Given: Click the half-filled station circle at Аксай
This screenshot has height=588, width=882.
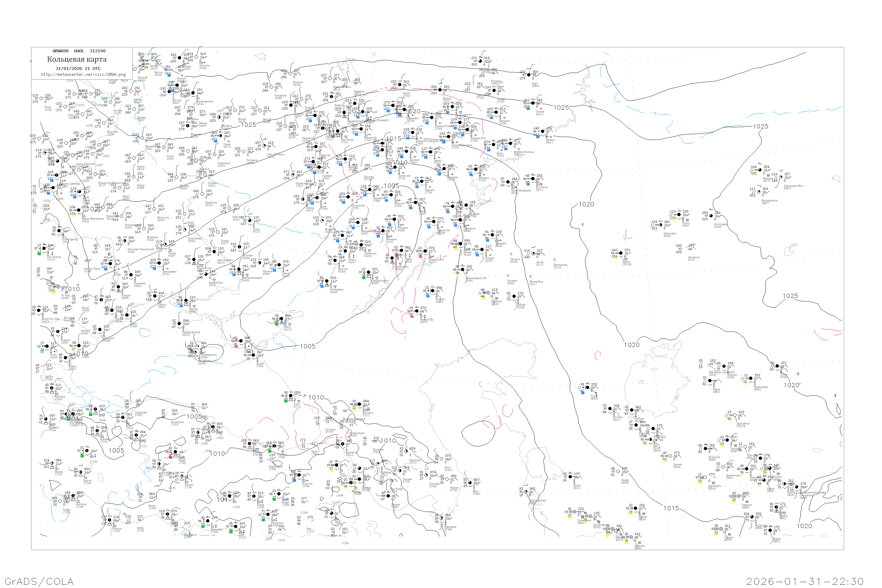Looking at the screenshot, I should point(533,254).
